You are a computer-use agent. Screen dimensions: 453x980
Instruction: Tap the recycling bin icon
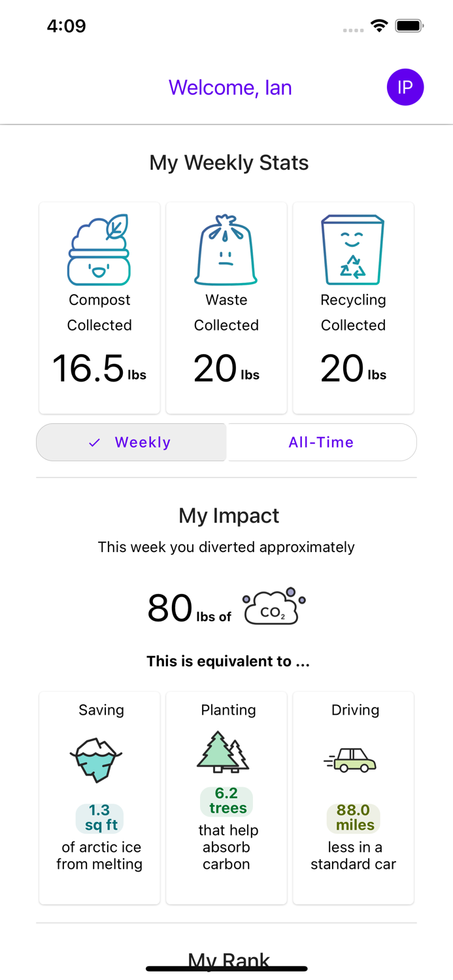coord(353,250)
